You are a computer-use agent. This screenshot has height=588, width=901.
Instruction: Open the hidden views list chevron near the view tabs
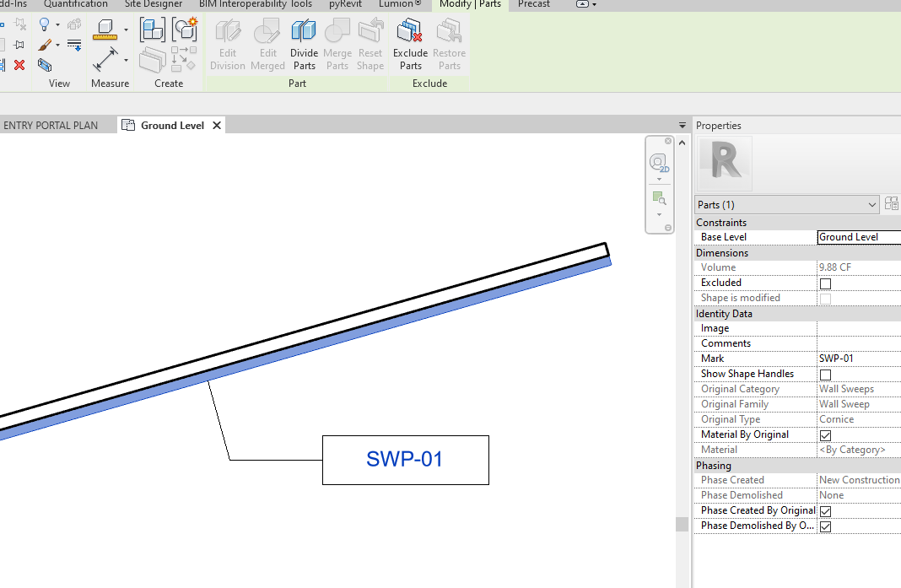click(681, 125)
